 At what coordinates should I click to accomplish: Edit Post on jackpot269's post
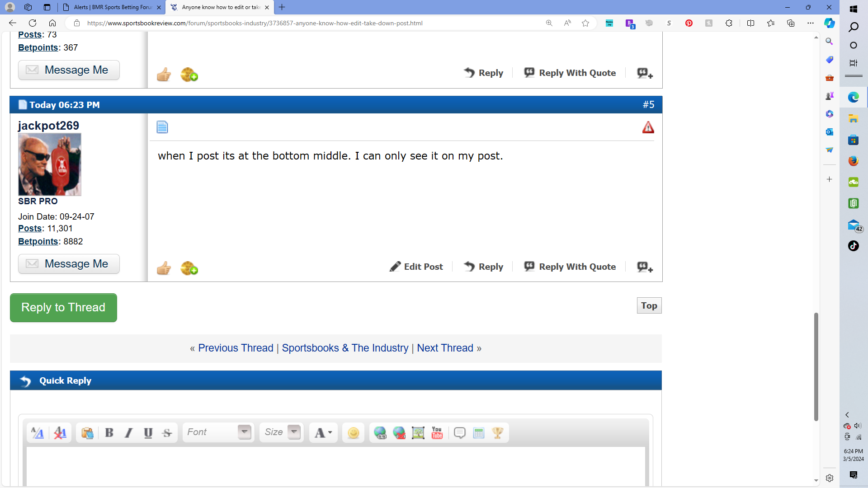[x=416, y=267]
